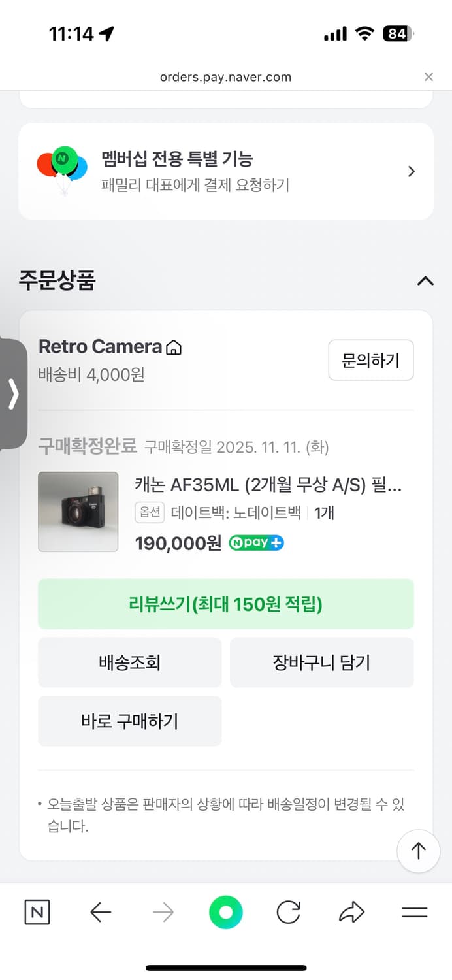Tap the green home button in bottom bar

pos(225,913)
